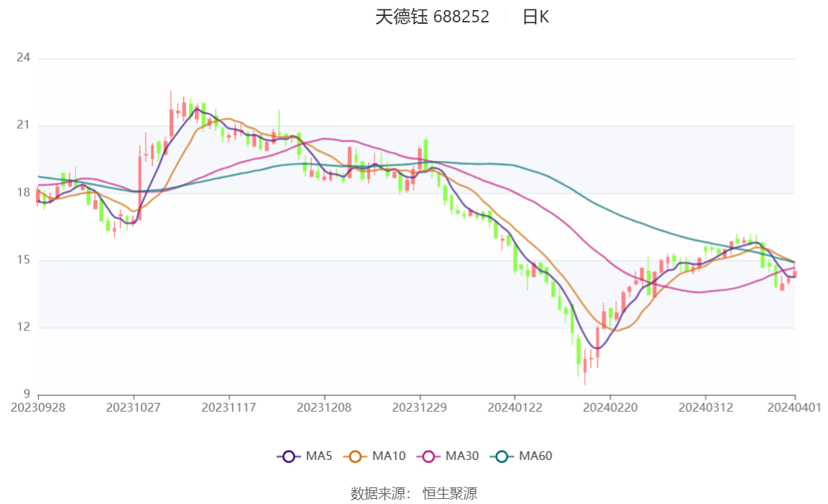Click the 20231229 date label
Viewport: 828px width, 504px height.
pyautogui.click(x=420, y=407)
